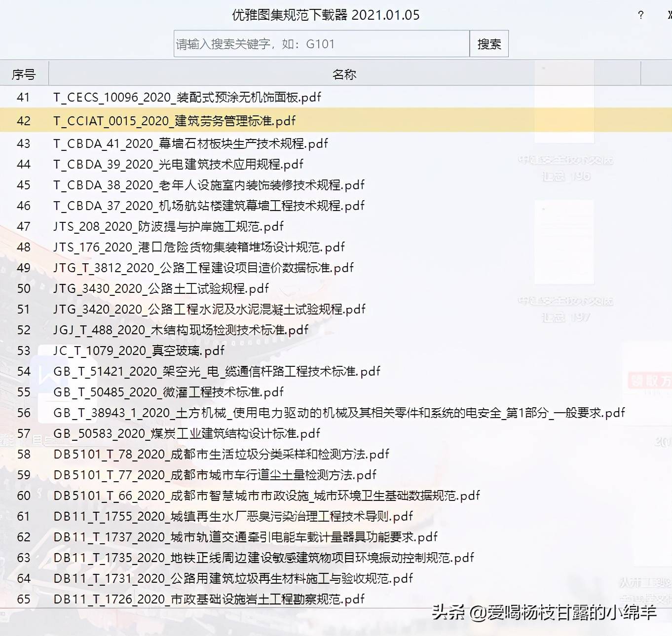Select DB5101_T_78_2020_成都市生活垃圾分类采样和检测方法.pdf
672x636 pixels.
(221, 454)
